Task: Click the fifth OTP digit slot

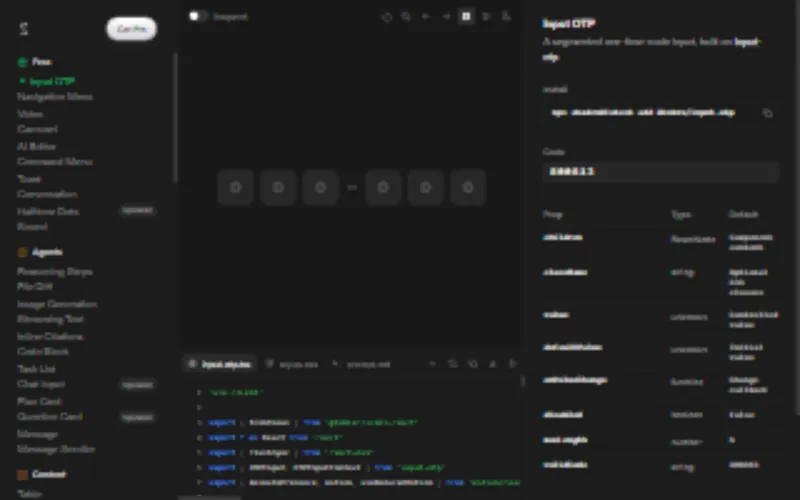Action: [426, 187]
